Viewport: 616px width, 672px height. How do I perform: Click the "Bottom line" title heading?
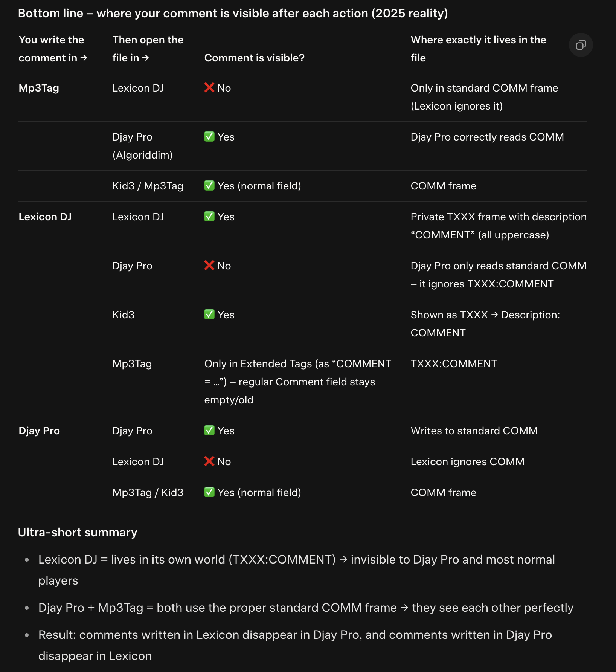pos(233,14)
